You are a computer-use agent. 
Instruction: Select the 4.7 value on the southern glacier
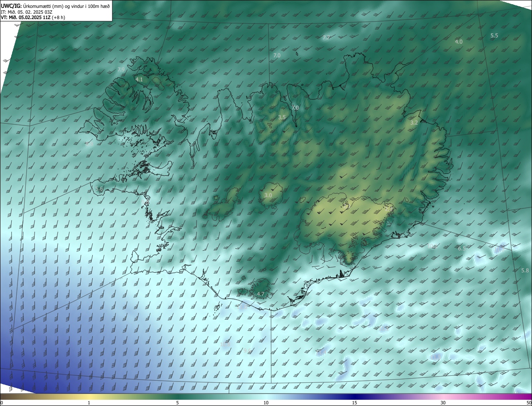pyautogui.click(x=261, y=294)
